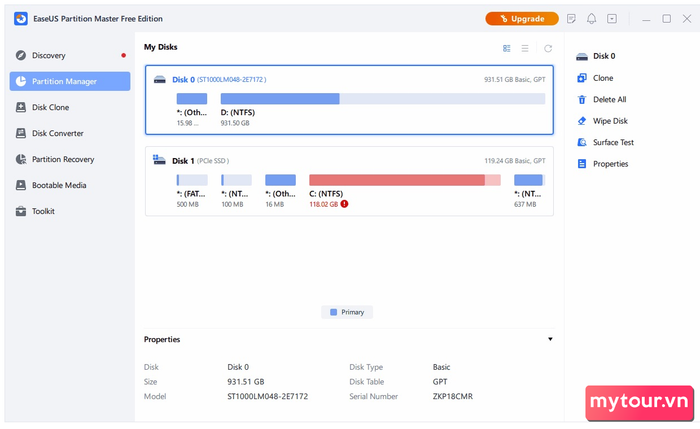Click the Delete All trash icon
The width and height of the screenshot is (700, 429).
[582, 100]
